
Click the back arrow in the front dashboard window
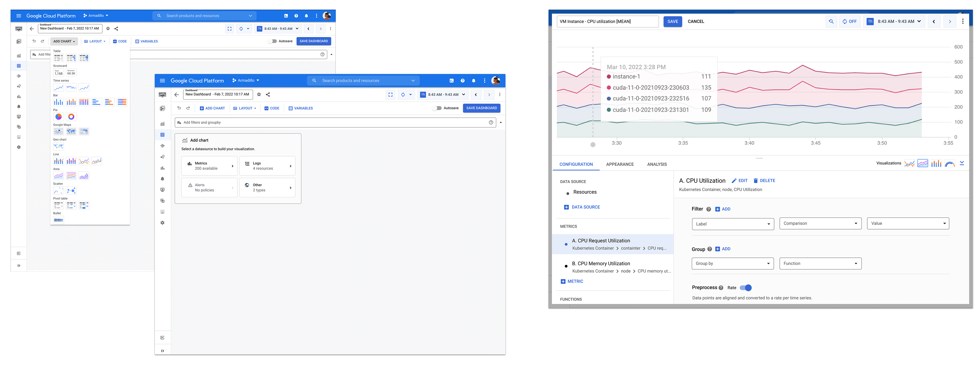pos(177,94)
